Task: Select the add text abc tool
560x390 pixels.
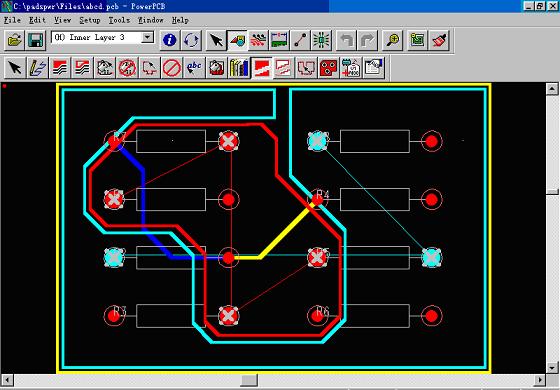Action: tap(194, 68)
